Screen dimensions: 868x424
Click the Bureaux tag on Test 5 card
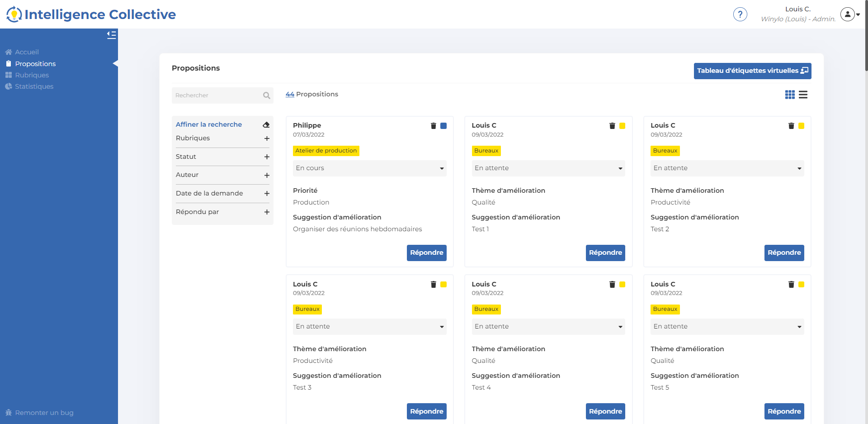click(665, 309)
